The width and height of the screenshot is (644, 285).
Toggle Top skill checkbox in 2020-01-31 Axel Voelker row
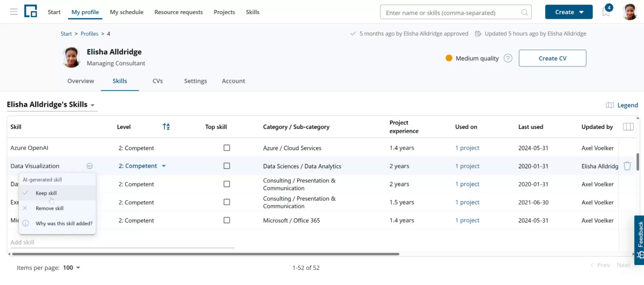click(226, 184)
